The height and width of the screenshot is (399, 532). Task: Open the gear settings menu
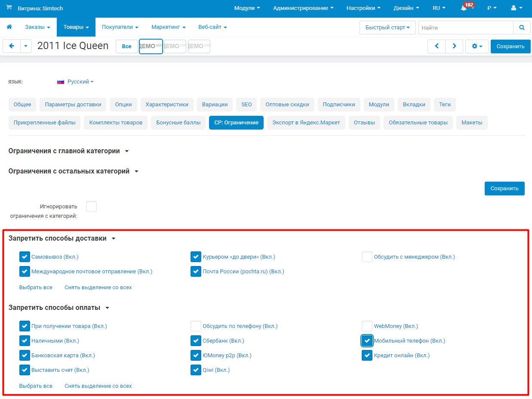(x=477, y=46)
